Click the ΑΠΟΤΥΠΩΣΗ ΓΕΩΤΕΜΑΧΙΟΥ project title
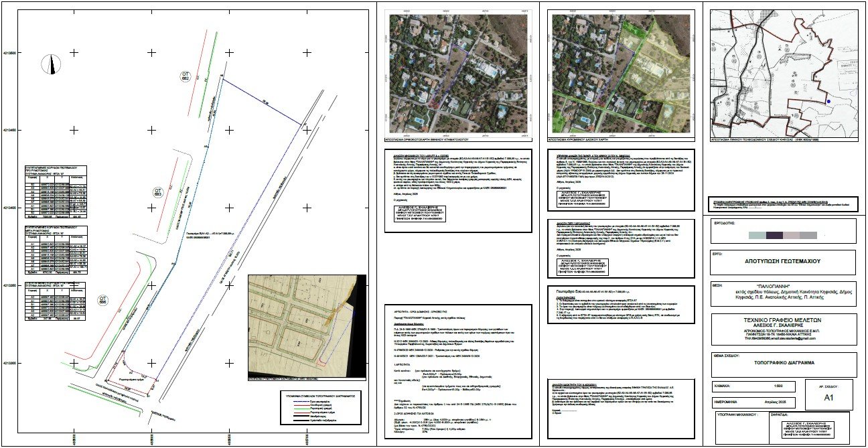Viewport: 868px width, 448px height. click(783, 263)
